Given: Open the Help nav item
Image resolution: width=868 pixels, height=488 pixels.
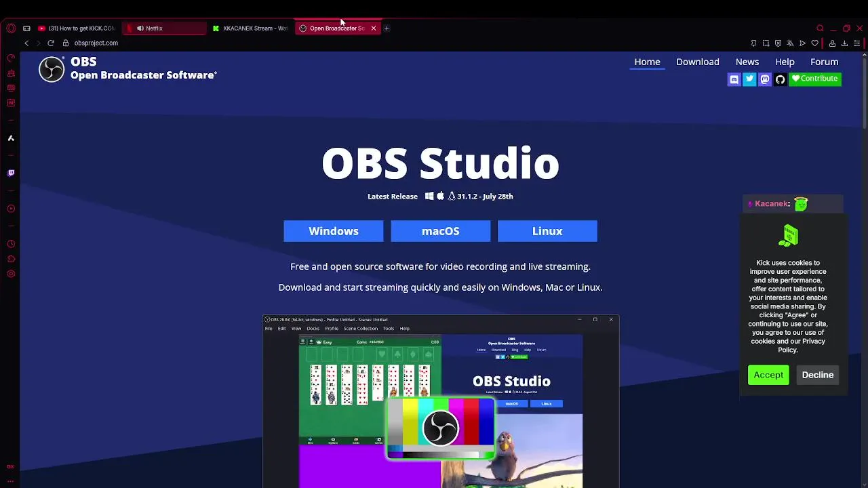Looking at the screenshot, I should point(785,62).
